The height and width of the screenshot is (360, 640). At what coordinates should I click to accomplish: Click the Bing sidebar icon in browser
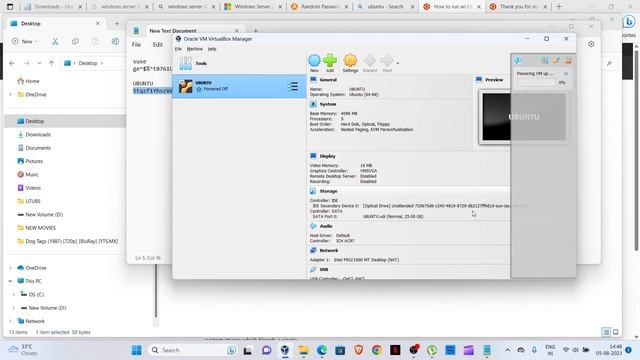629,22
